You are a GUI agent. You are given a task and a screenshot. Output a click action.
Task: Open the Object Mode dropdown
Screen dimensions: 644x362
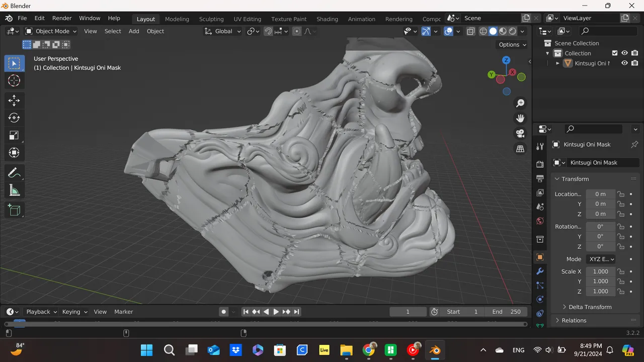click(50, 31)
